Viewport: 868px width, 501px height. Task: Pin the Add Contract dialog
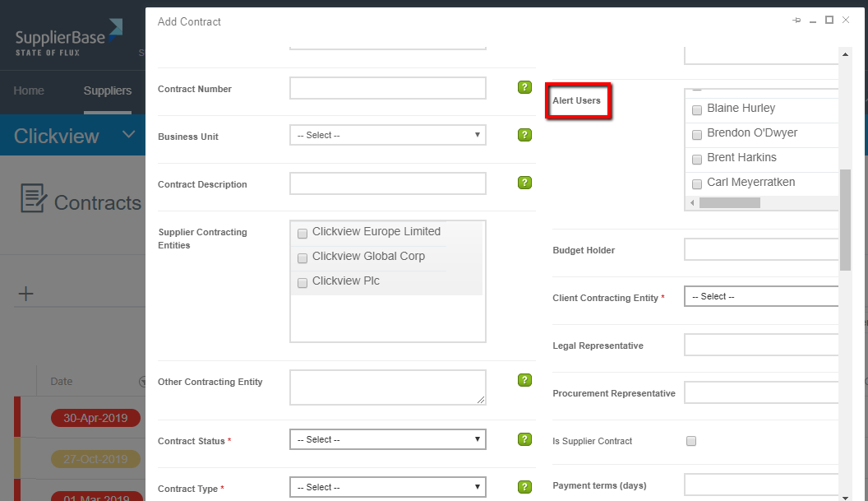[796, 21]
